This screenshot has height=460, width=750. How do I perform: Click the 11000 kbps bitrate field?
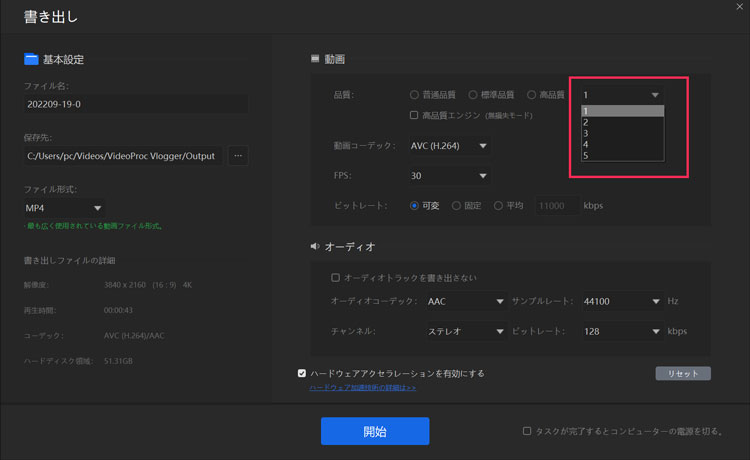pos(557,206)
